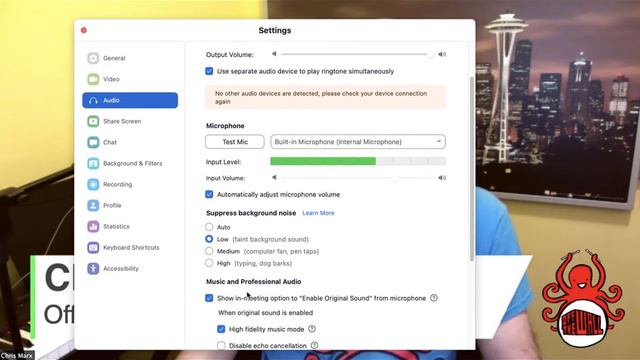The height and width of the screenshot is (360, 640).
Task: Click help icon next to Enable Original Sound option
Action: coord(434,298)
